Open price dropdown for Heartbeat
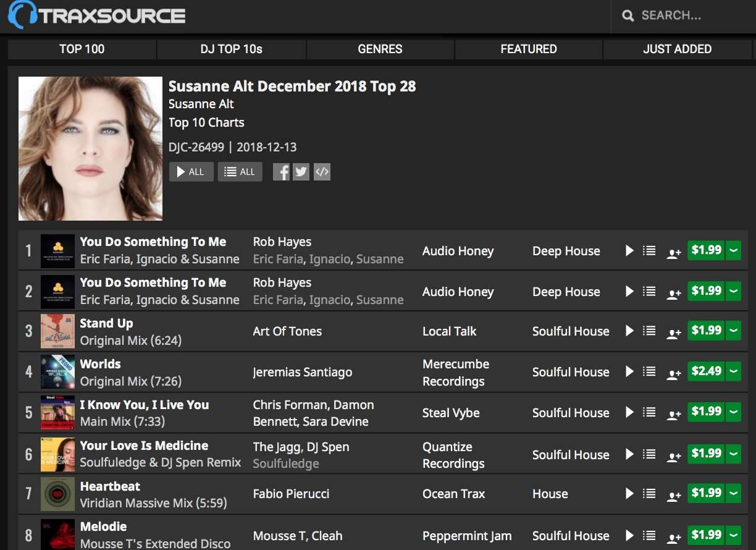Image resolution: width=756 pixels, height=550 pixels. (733, 493)
